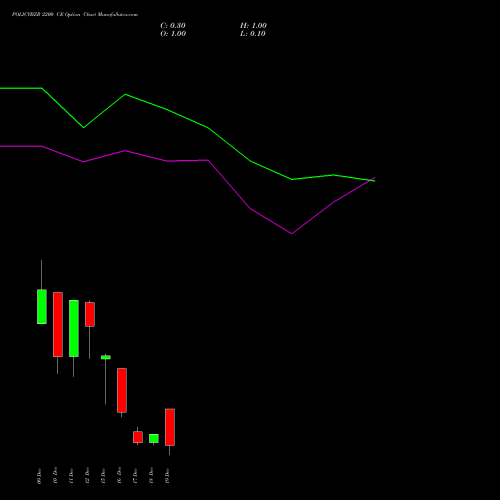The width and height of the screenshot is (500, 500).
Task: Click the 16 Dec red candlestick
Action: click(122, 390)
